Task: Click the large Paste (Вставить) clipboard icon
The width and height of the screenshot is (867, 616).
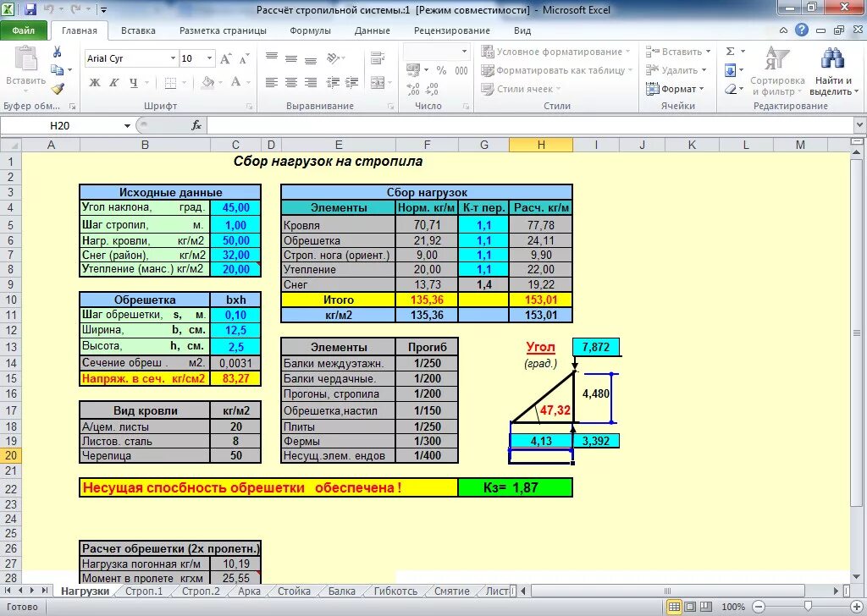Action: pos(25,58)
